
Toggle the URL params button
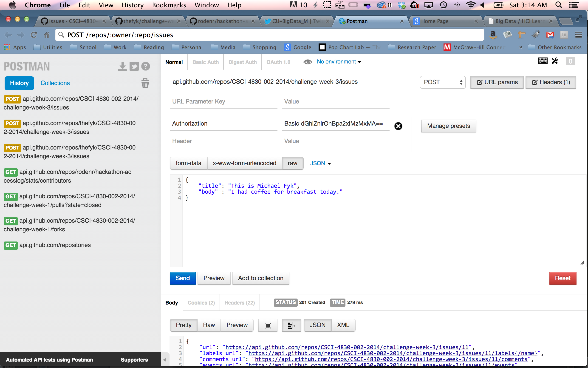pyautogui.click(x=497, y=82)
